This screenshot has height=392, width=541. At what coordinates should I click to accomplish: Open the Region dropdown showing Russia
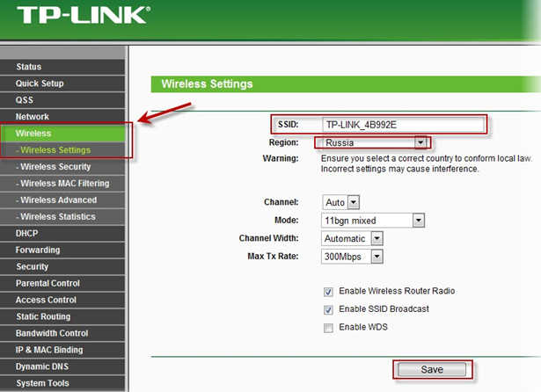tap(375, 142)
